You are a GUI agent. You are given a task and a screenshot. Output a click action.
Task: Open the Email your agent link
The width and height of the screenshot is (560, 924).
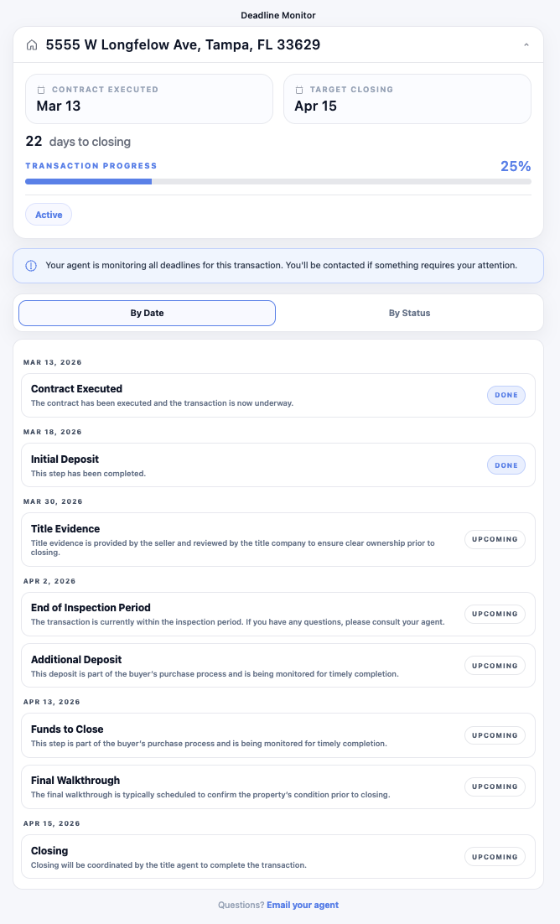pos(303,905)
